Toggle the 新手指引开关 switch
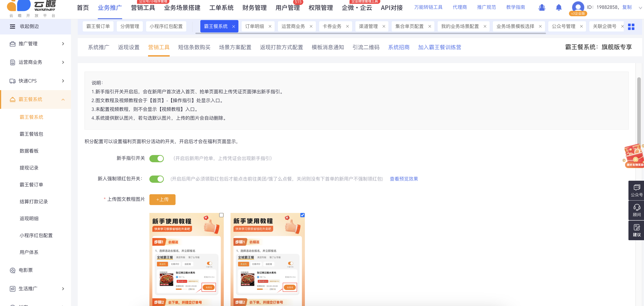This screenshot has height=306, width=644. 157,158
